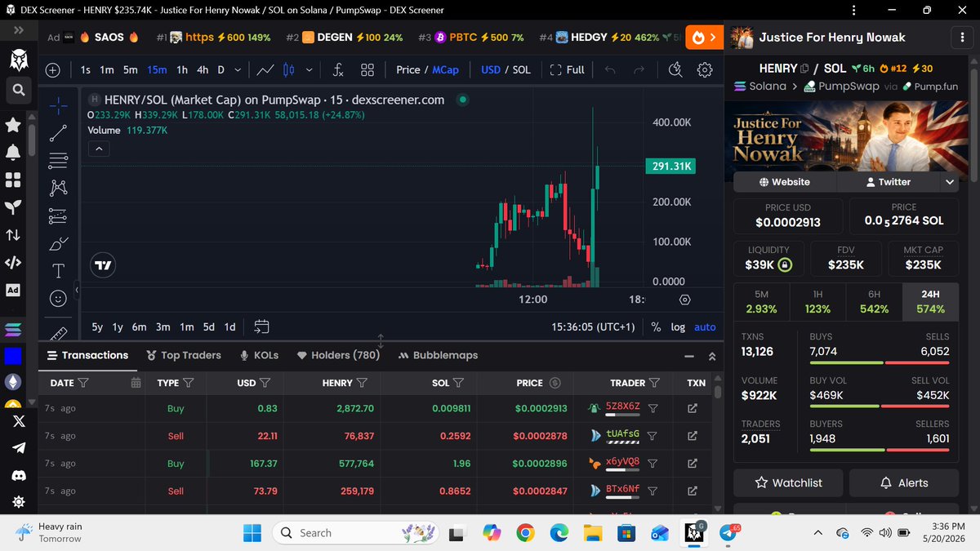Screen dimensions: 980x551
Task: Select the candlestick chart style icon
Action: (287, 69)
